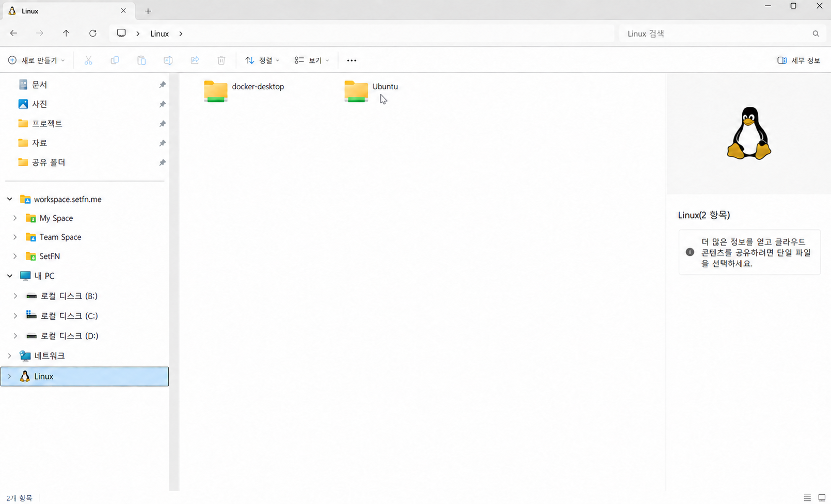Screen dimensions: 831x504
Task: Click the Share icon in toolbar
Action: coord(195,60)
